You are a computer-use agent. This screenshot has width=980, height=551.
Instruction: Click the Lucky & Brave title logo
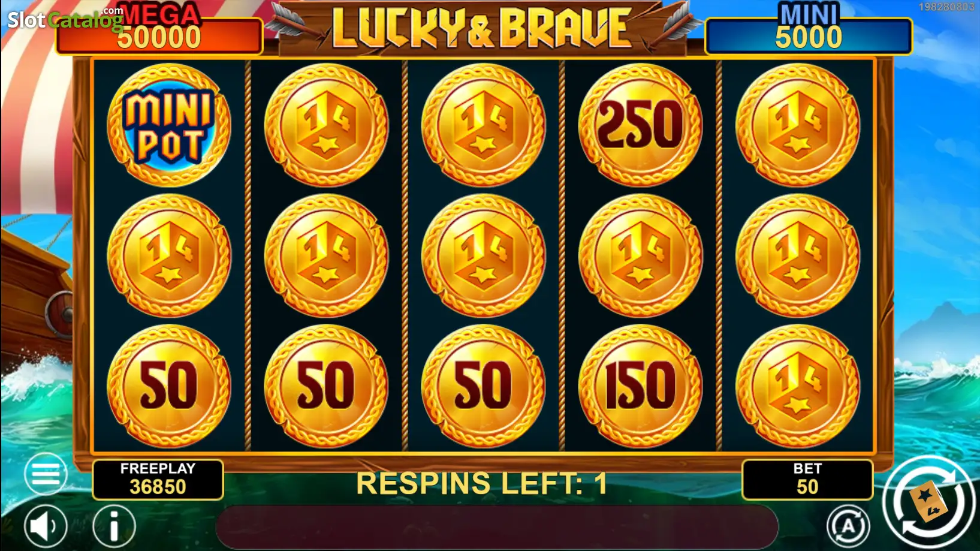(x=483, y=28)
